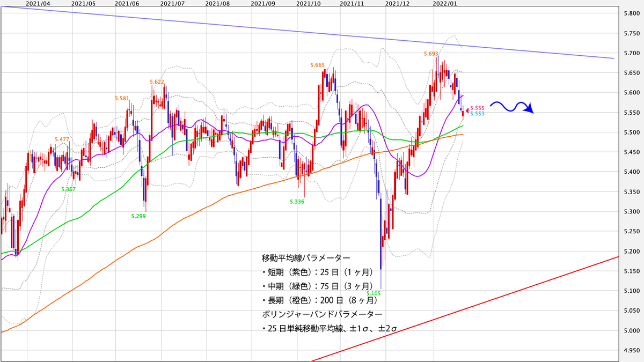Click the orange 5.581 high marker
The height and width of the screenshot is (362, 644).
[122, 99]
